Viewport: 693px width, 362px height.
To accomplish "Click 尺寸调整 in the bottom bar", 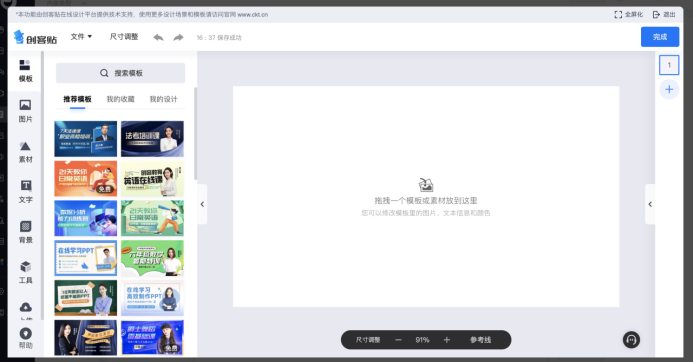I will (x=368, y=340).
